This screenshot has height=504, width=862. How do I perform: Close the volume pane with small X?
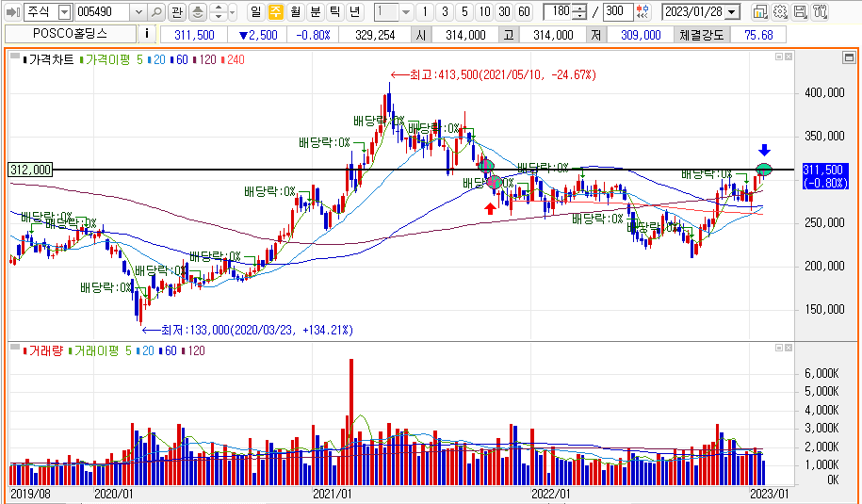(x=789, y=348)
